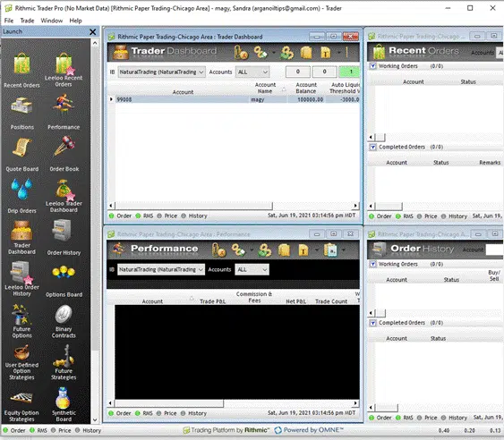Click the first counter box showing 0

point(297,72)
